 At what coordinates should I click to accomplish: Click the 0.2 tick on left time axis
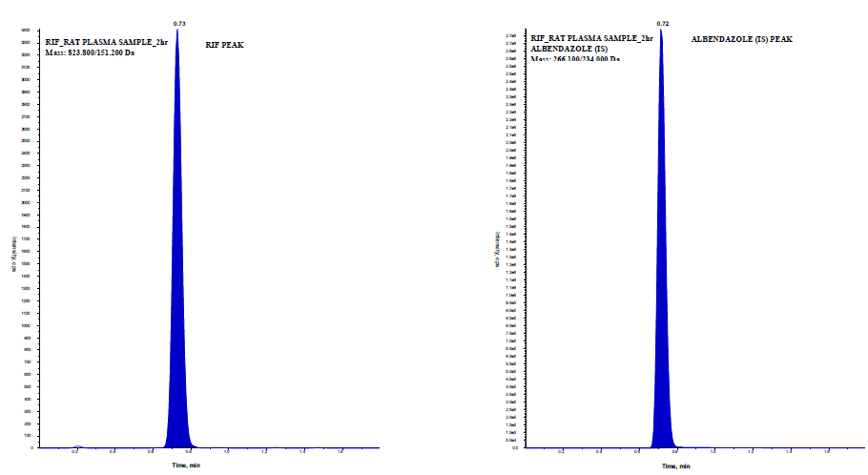(75, 452)
